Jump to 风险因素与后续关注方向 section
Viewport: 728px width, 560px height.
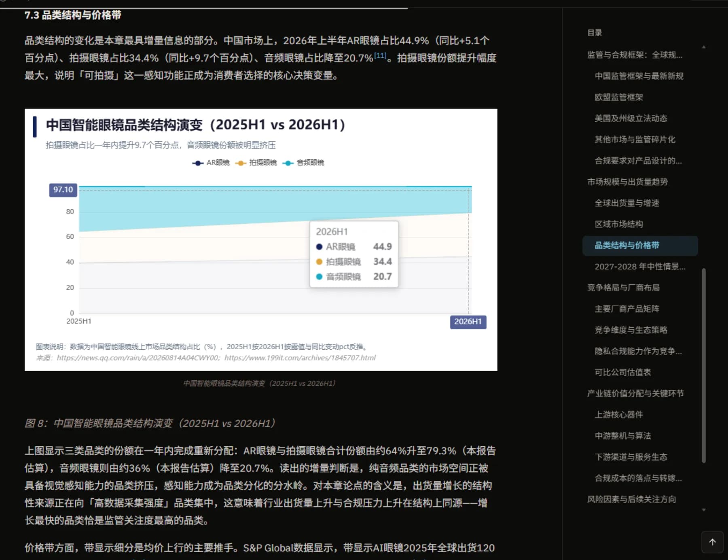click(x=631, y=499)
